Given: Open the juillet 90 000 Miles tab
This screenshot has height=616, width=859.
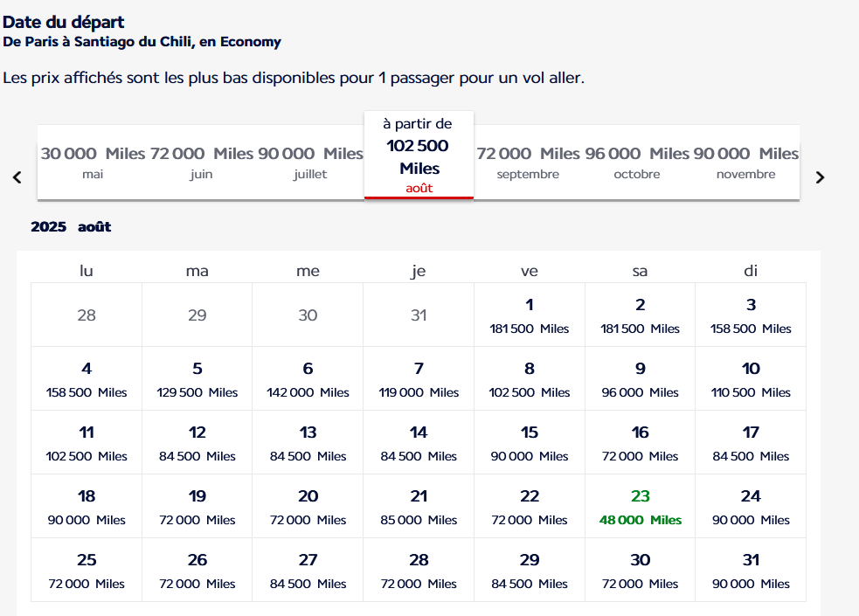Looking at the screenshot, I should tap(310, 163).
